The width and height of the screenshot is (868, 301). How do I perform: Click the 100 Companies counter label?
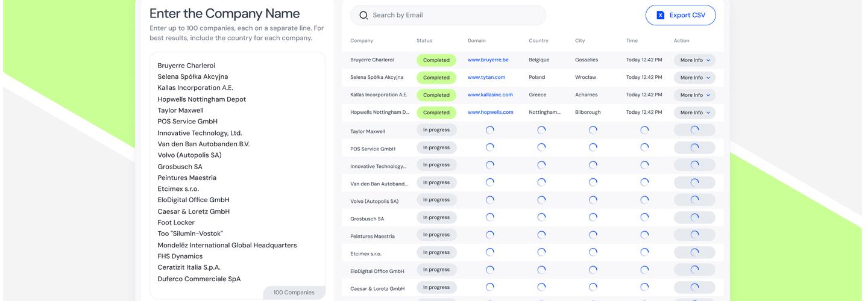pyautogui.click(x=294, y=293)
